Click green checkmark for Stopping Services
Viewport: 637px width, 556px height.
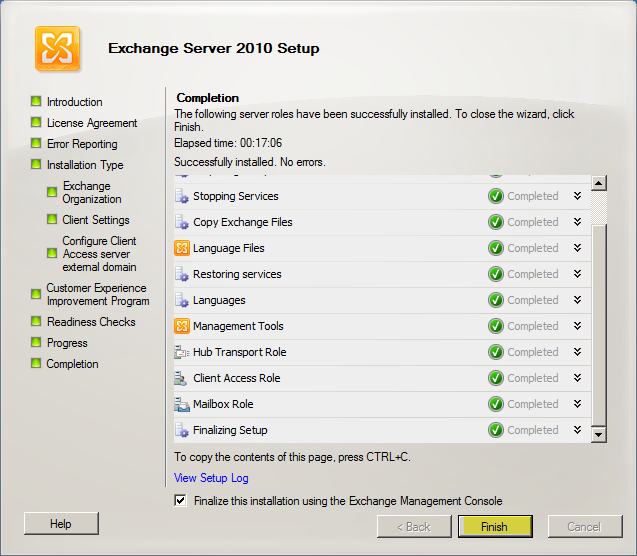pyautogui.click(x=496, y=196)
